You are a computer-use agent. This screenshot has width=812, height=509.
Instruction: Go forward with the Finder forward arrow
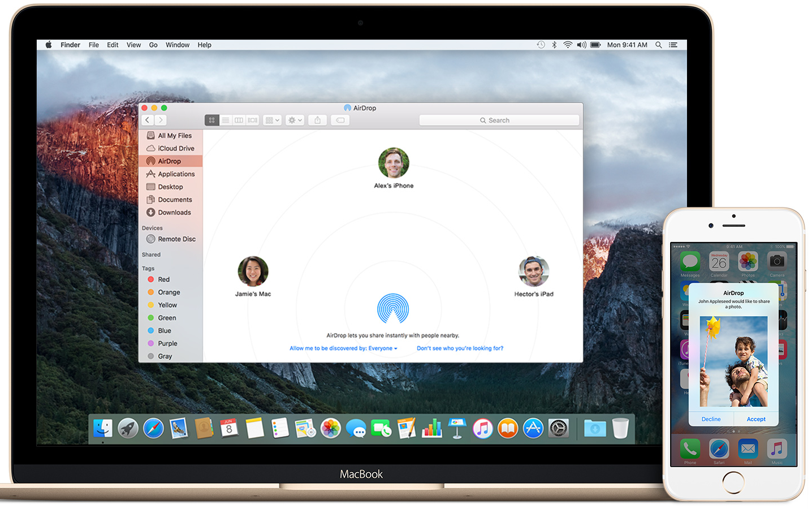[x=161, y=120]
